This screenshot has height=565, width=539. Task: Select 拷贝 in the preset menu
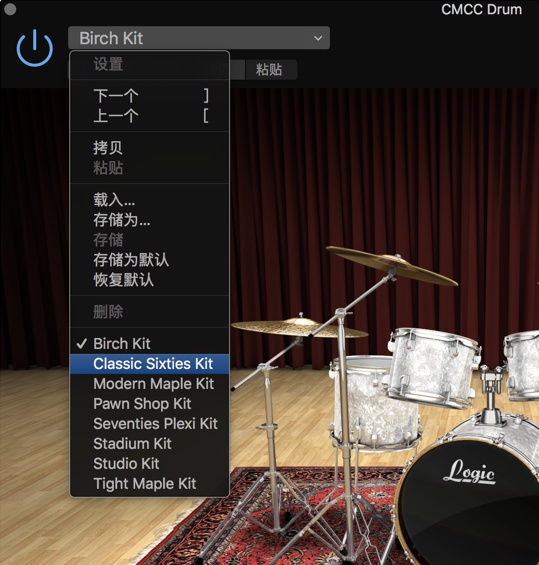[x=150, y=148]
